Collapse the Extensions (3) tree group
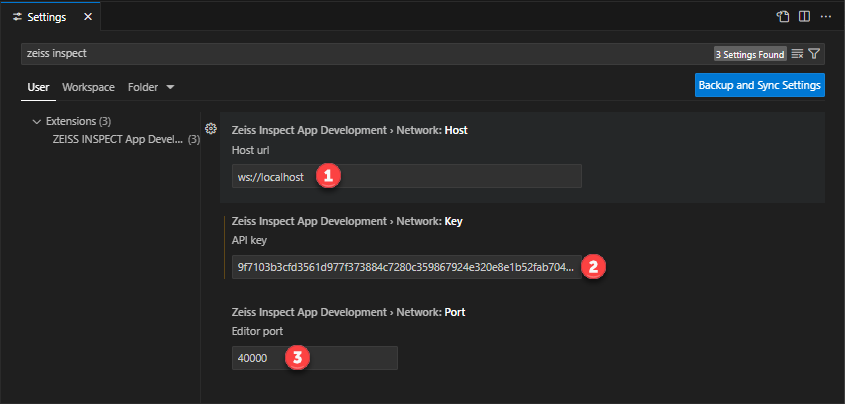 pos(37,121)
